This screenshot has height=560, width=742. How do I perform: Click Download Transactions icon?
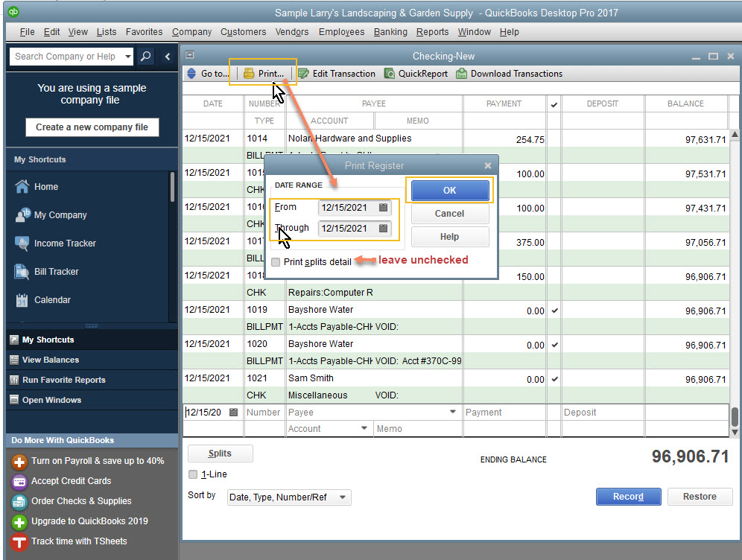pyautogui.click(x=509, y=73)
